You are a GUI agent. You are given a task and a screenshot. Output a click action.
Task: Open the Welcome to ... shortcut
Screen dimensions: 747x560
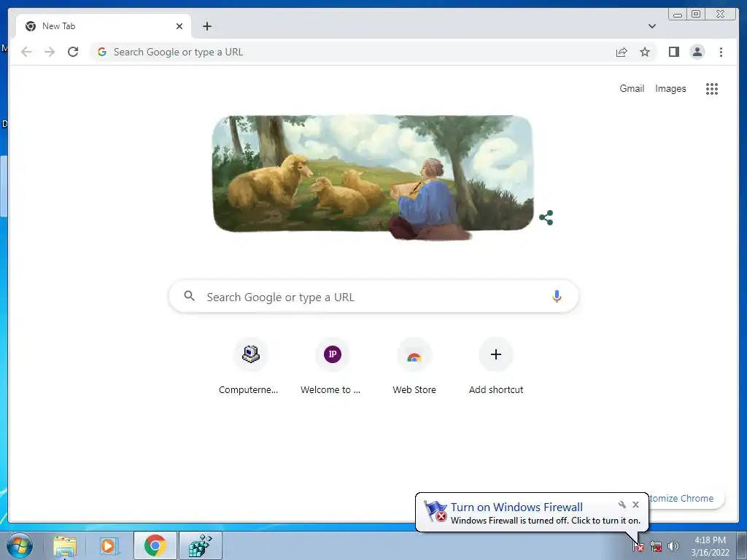tap(332, 367)
